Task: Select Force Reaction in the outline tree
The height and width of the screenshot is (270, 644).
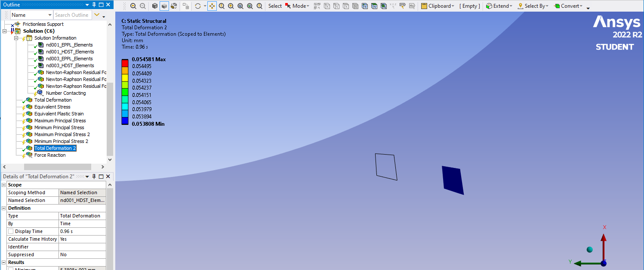Action: [50, 155]
